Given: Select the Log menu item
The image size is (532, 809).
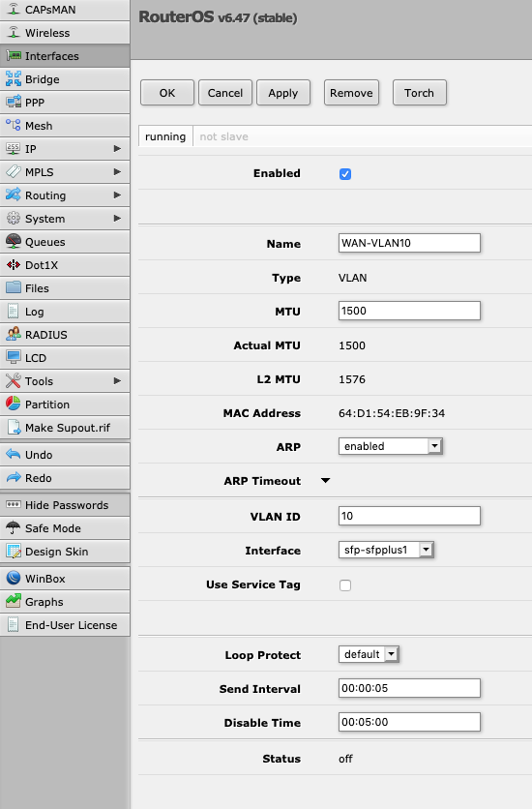Looking at the screenshot, I should pos(65,311).
